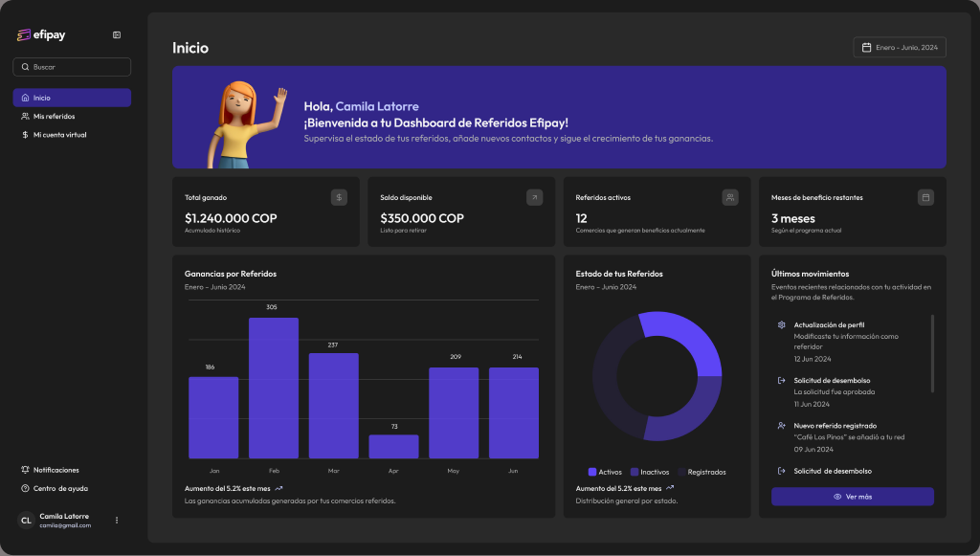Click the search magnifier icon
980x556 pixels.
click(x=26, y=67)
